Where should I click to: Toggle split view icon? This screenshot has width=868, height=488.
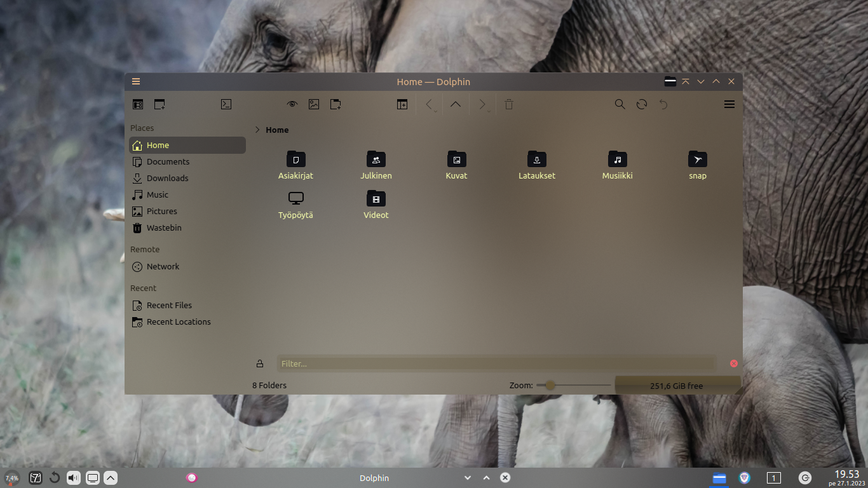pyautogui.click(x=402, y=104)
